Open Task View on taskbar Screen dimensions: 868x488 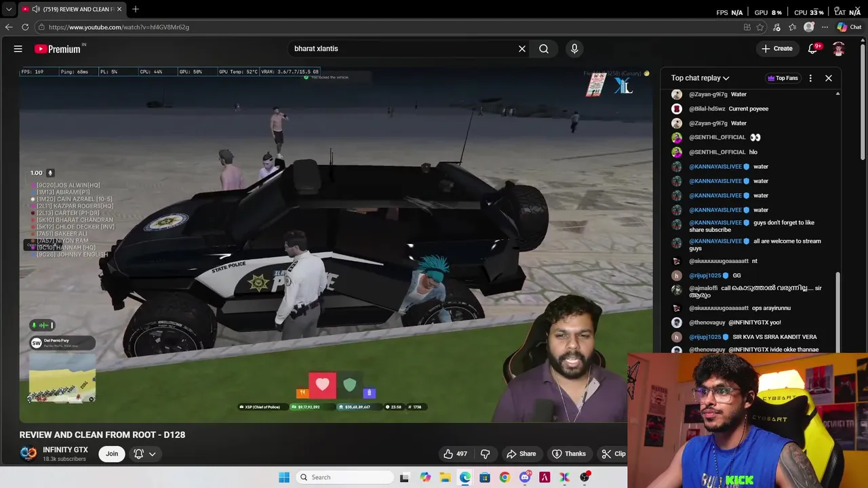click(404, 477)
